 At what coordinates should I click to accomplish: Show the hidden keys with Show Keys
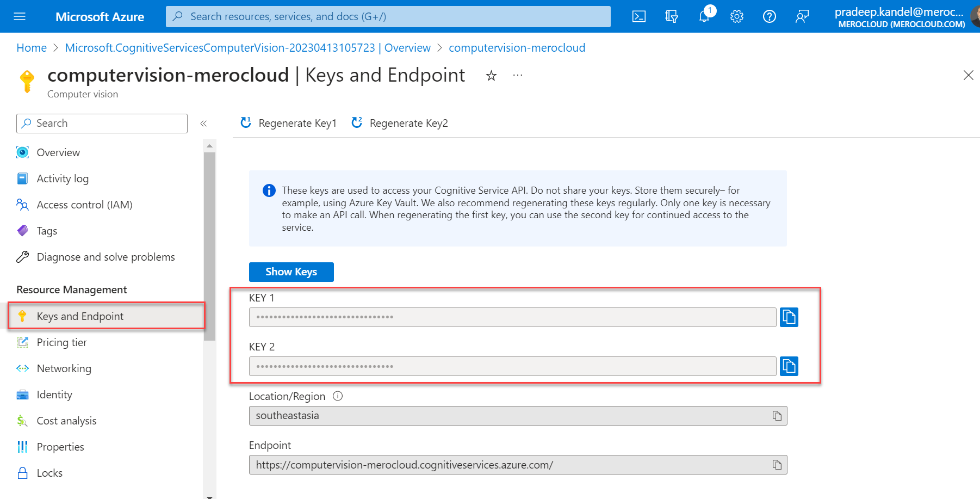coord(291,272)
